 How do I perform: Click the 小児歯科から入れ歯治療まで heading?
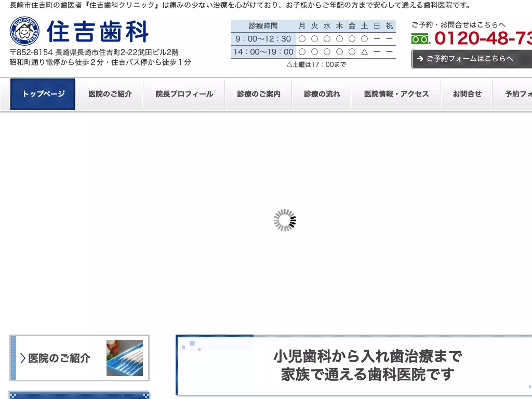(x=368, y=356)
